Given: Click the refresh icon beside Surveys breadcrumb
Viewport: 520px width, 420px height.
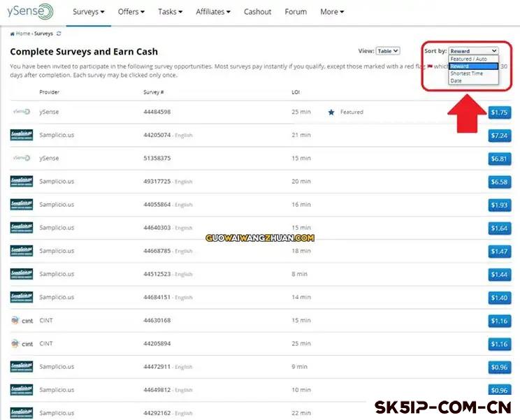Looking at the screenshot, I should click(59, 34).
